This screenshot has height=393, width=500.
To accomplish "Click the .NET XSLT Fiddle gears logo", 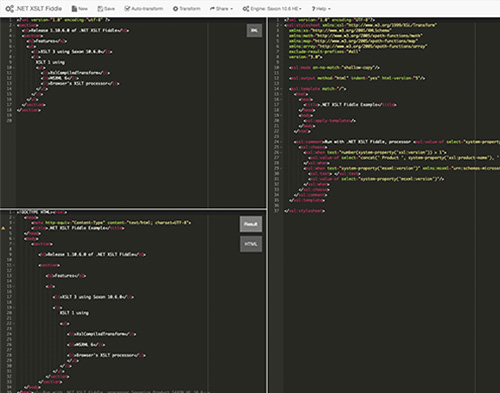I will [10, 9].
